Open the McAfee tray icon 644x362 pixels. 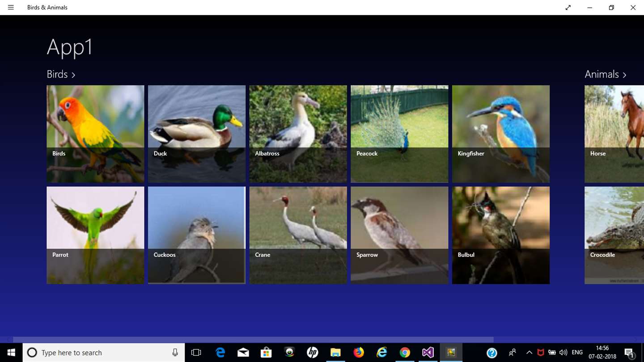coord(541,353)
